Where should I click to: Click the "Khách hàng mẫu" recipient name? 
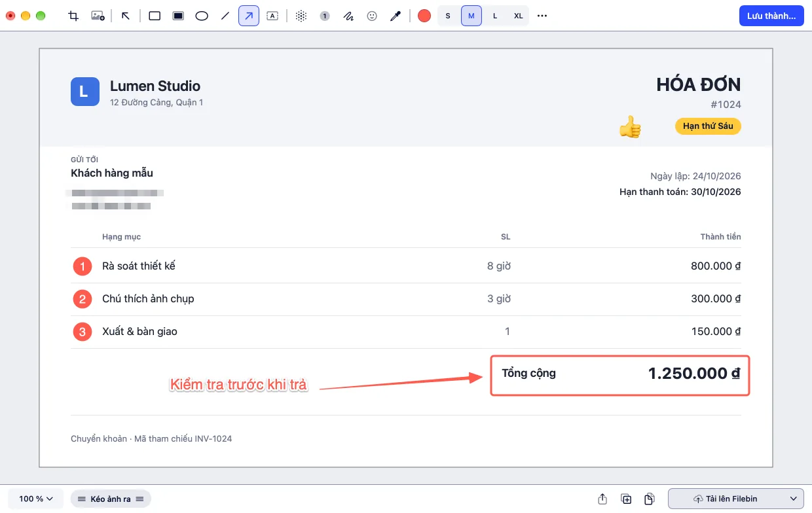(112, 173)
